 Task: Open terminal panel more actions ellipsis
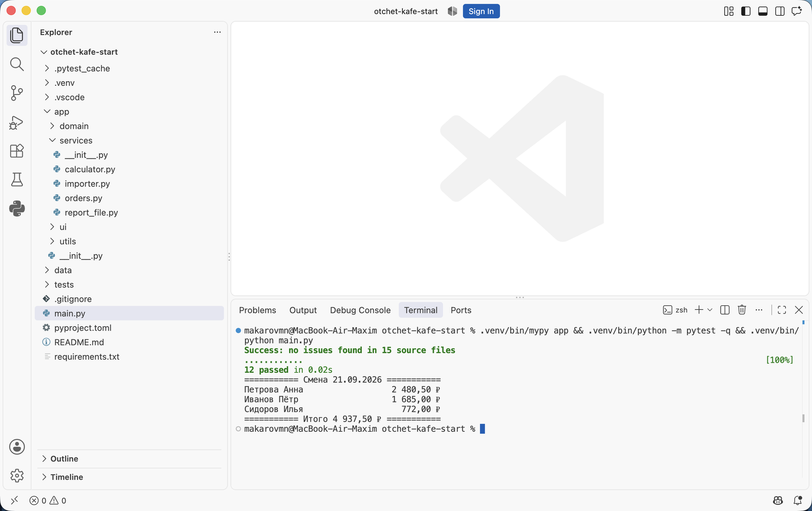(x=759, y=310)
